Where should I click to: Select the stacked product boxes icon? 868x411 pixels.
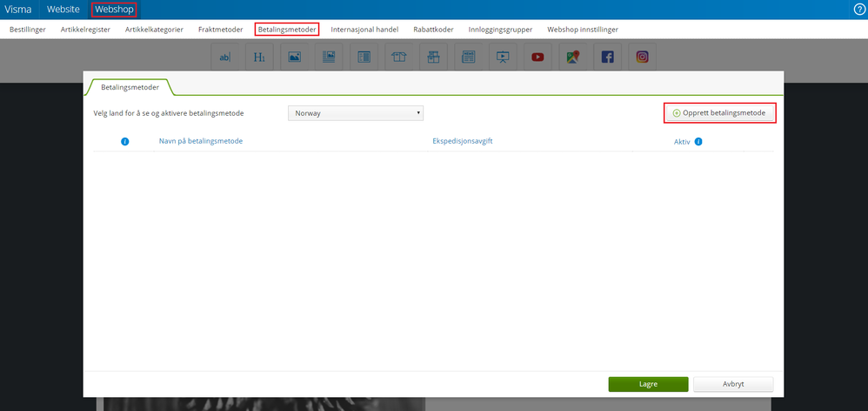click(433, 57)
